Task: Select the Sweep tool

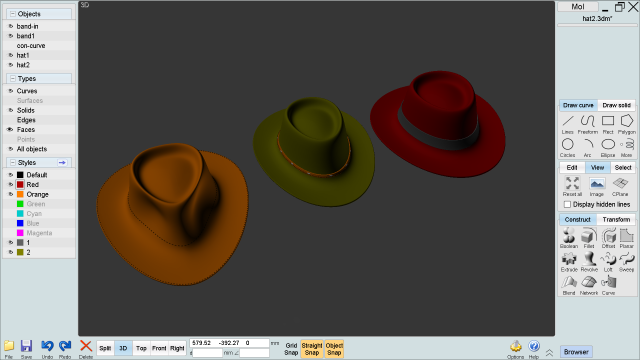Action: click(627, 262)
